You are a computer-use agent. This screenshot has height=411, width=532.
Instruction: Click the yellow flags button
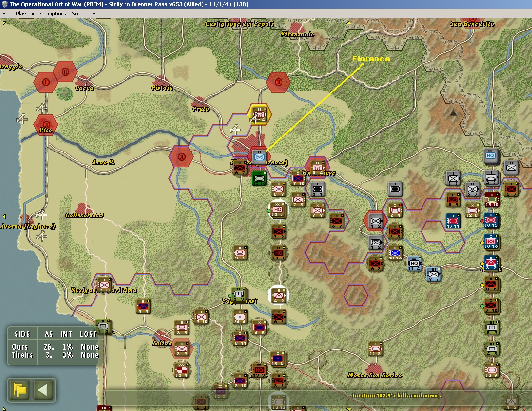(20, 390)
